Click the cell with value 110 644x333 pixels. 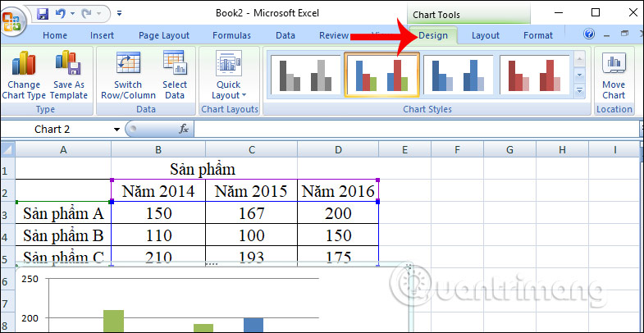(158, 235)
